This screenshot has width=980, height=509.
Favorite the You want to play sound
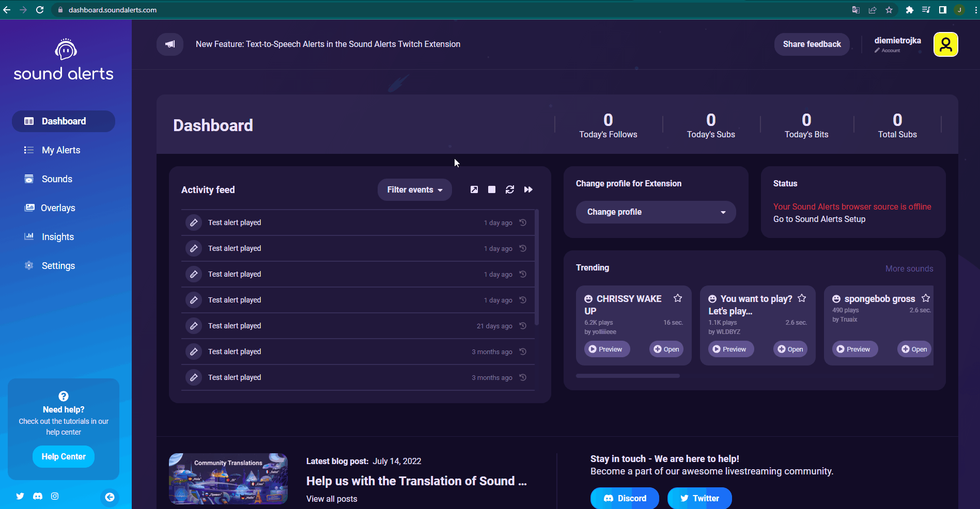click(802, 298)
